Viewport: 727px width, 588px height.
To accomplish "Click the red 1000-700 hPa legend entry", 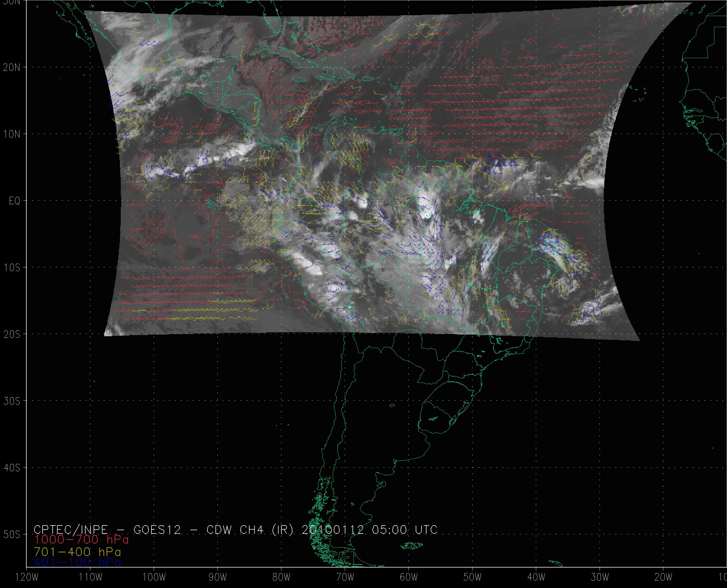I will 81,540.
